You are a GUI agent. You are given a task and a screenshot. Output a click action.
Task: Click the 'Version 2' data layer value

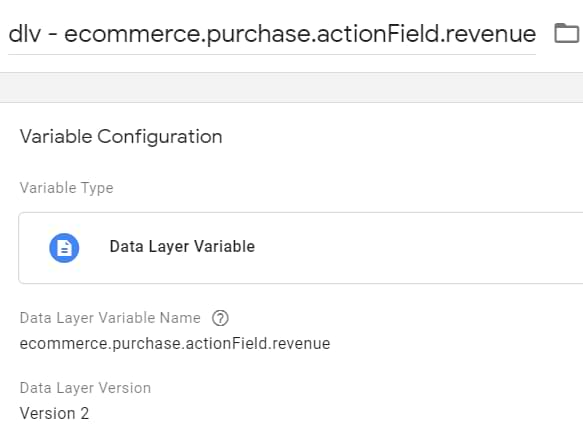(54, 413)
